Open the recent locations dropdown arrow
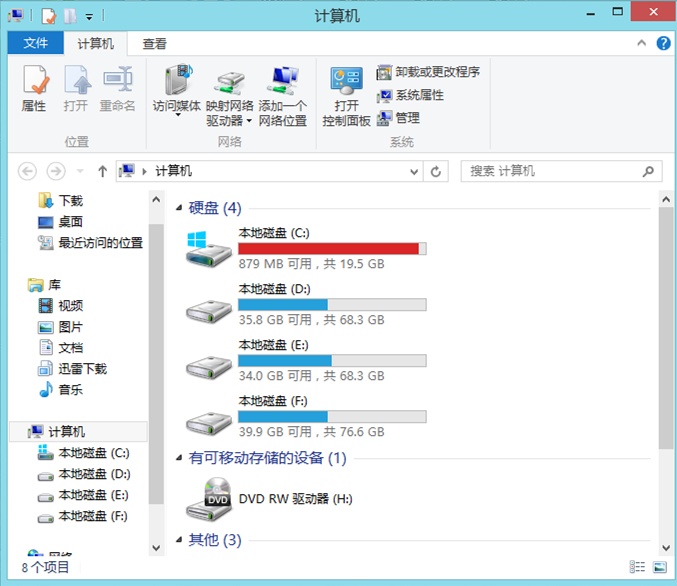 coord(80,171)
